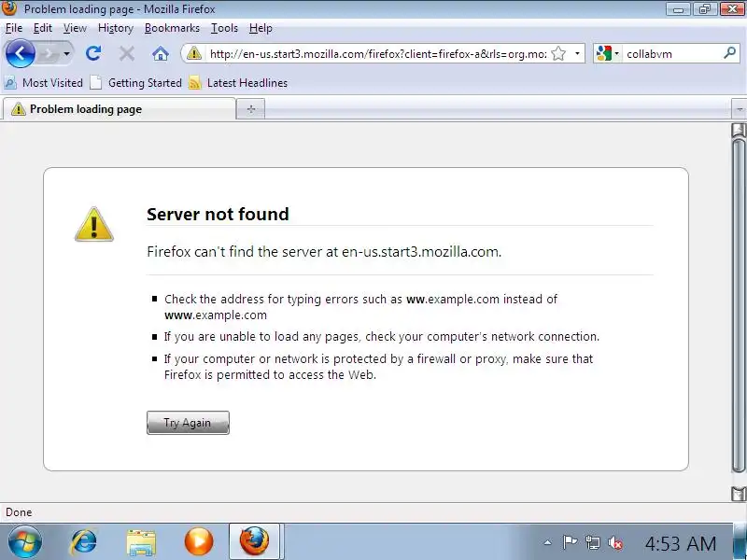Open the recent pages history dropdown arrow
The image size is (747, 560).
pos(66,54)
